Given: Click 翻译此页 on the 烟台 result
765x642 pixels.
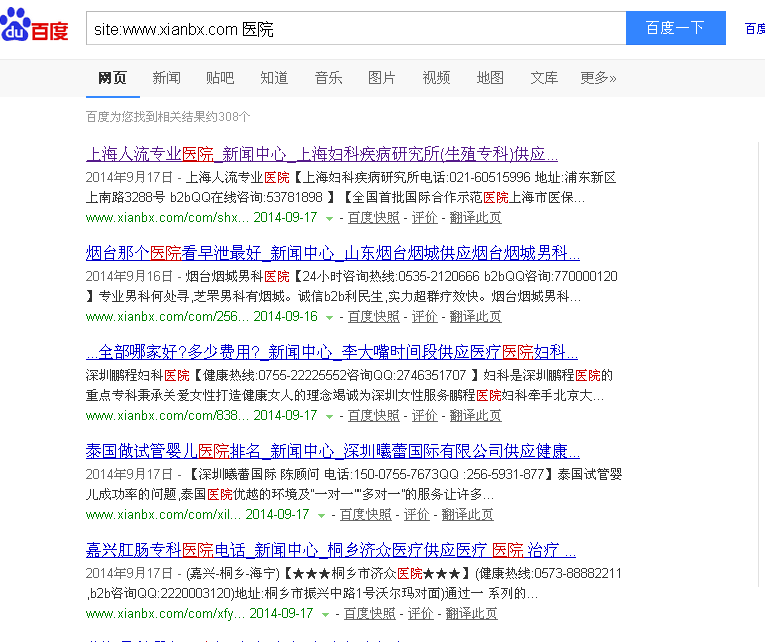Looking at the screenshot, I should [475, 317].
